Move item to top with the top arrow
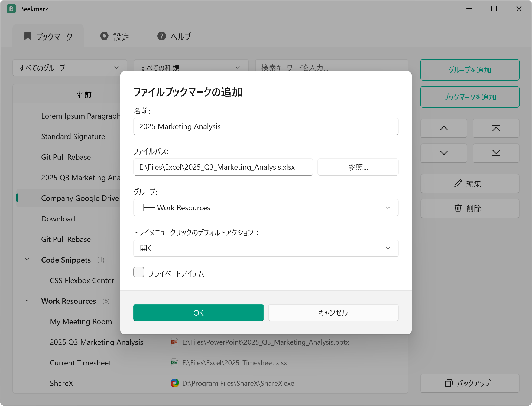 496,128
